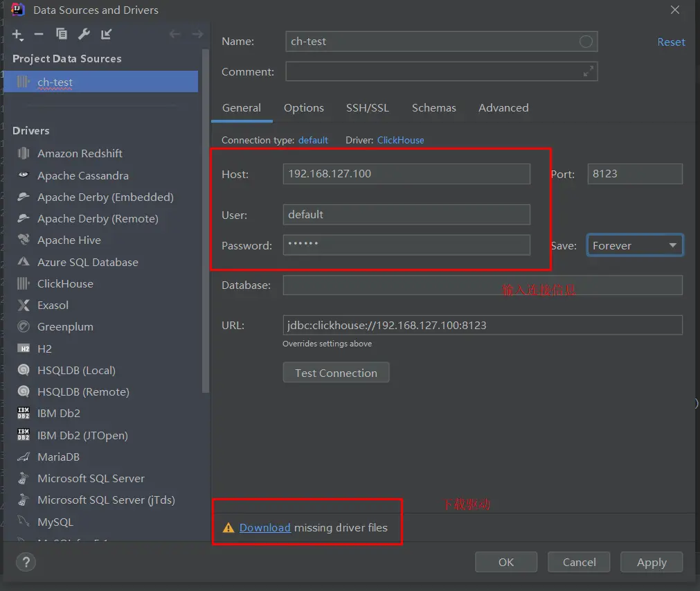The height and width of the screenshot is (591, 700).
Task: Open help with the question mark icon
Action: point(26,562)
